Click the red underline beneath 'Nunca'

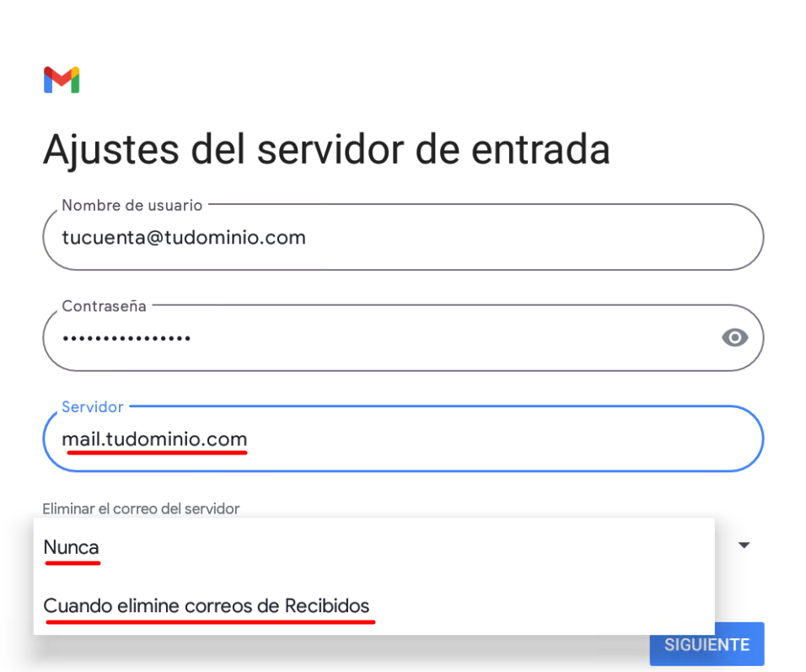click(72, 563)
